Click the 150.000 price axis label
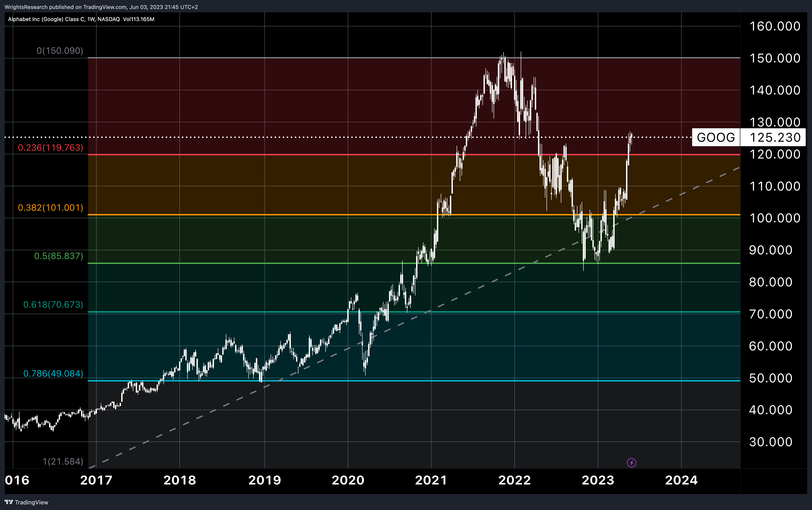Viewport: 812px width, 510px height. [775, 58]
